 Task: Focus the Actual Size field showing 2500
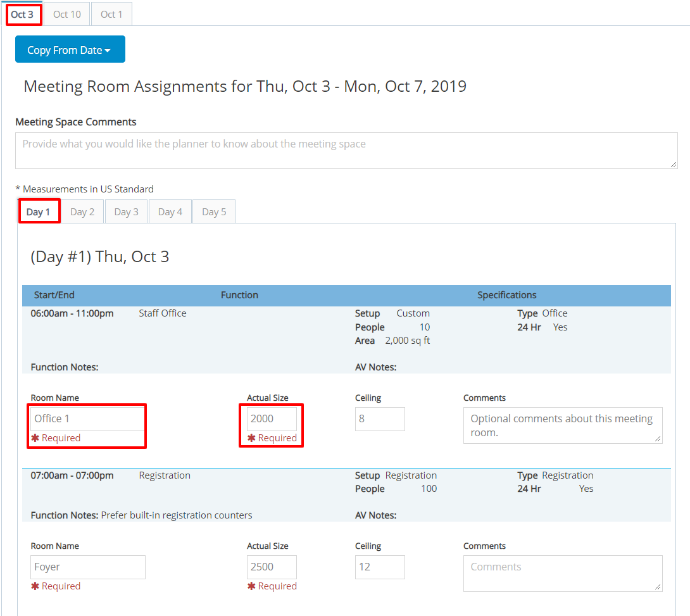271,567
